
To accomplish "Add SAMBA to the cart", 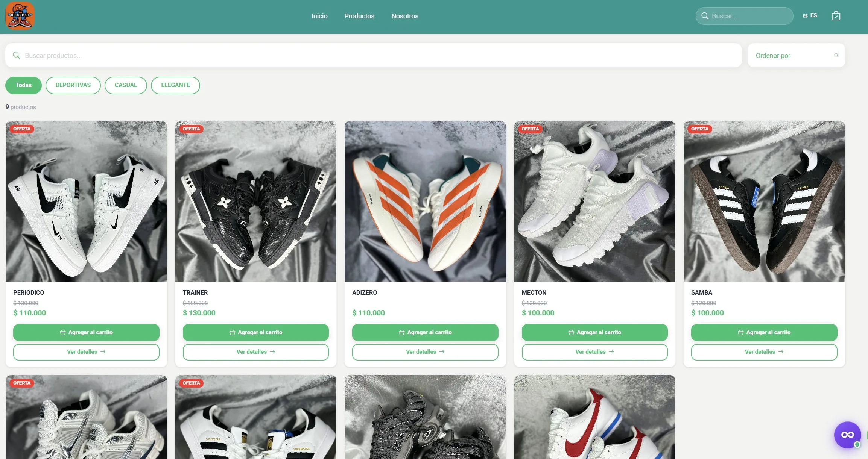I will click(764, 332).
